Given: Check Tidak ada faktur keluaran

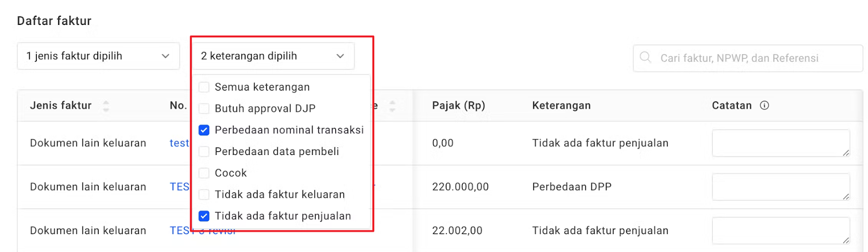Looking at the screenshot, I should [x=204, y=195].
